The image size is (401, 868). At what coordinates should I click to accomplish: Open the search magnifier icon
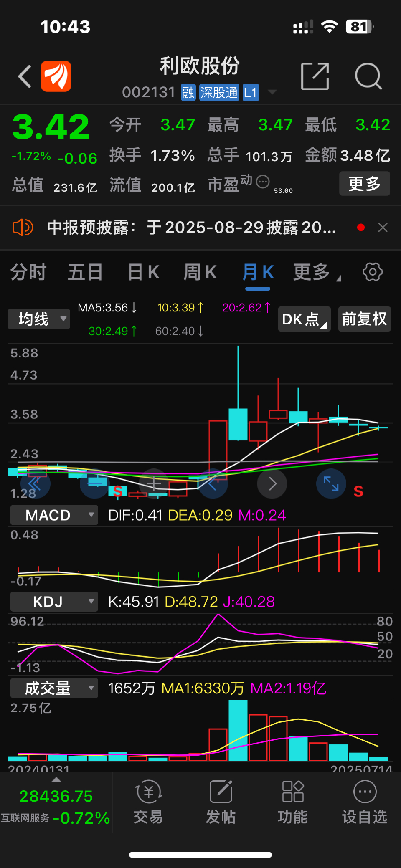pos(368,76)
